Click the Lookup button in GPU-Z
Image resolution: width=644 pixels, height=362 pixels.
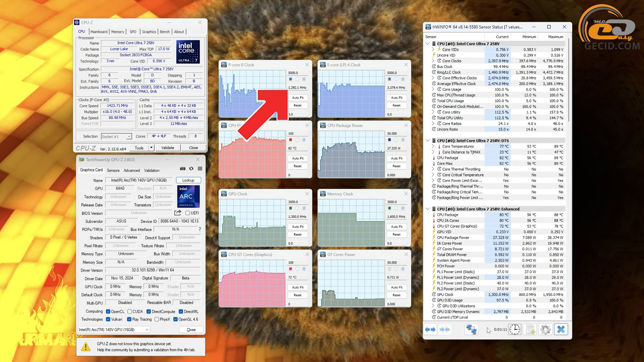pyautogui.click(x=188, y=180)
